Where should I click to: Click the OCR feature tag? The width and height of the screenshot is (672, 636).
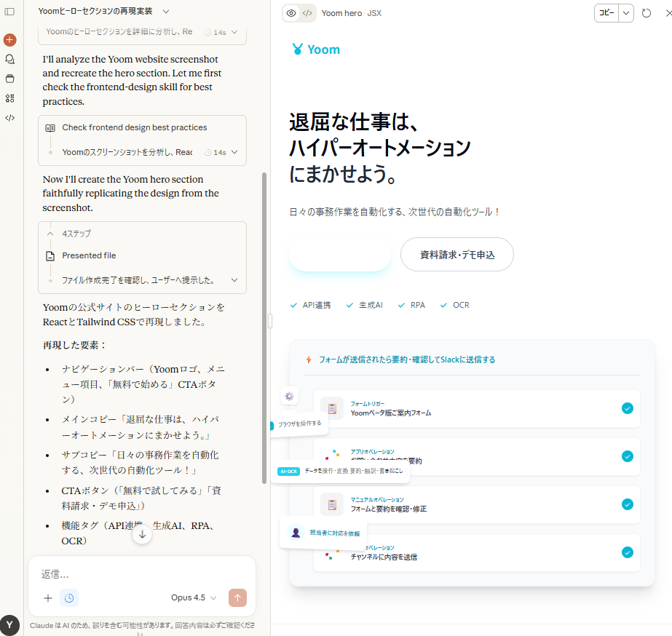(455, 305)
